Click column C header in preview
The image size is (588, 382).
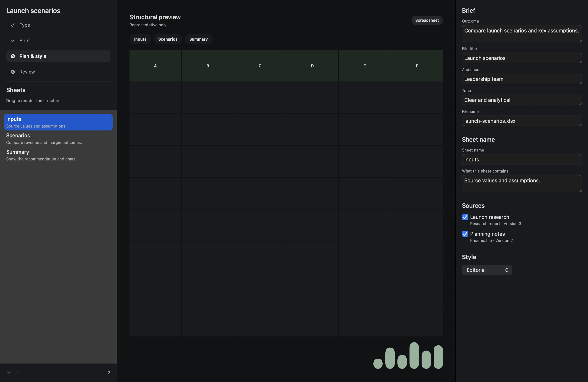click(260, 66)
